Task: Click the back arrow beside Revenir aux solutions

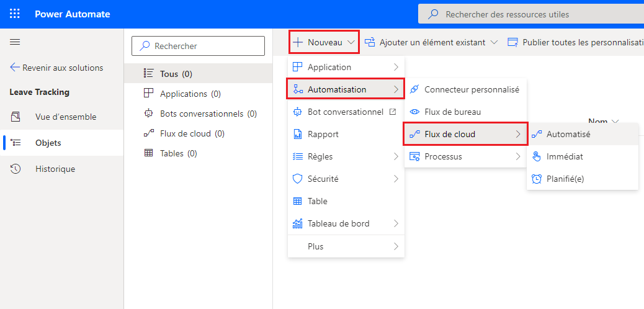Action: point(15,68)
